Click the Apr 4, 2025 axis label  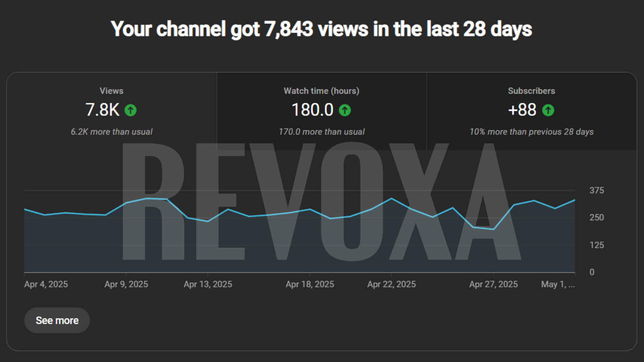point(46,284)
